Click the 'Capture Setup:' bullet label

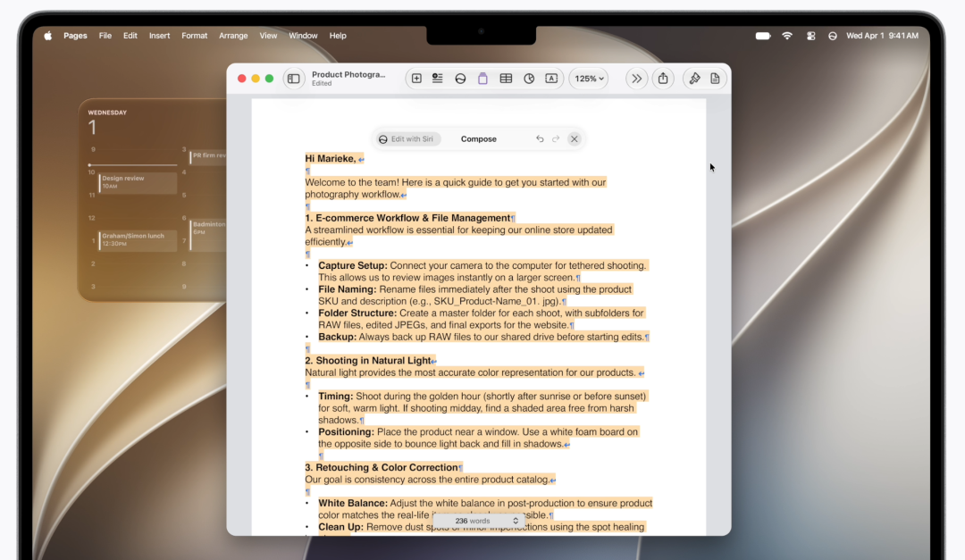pos(353,266)
